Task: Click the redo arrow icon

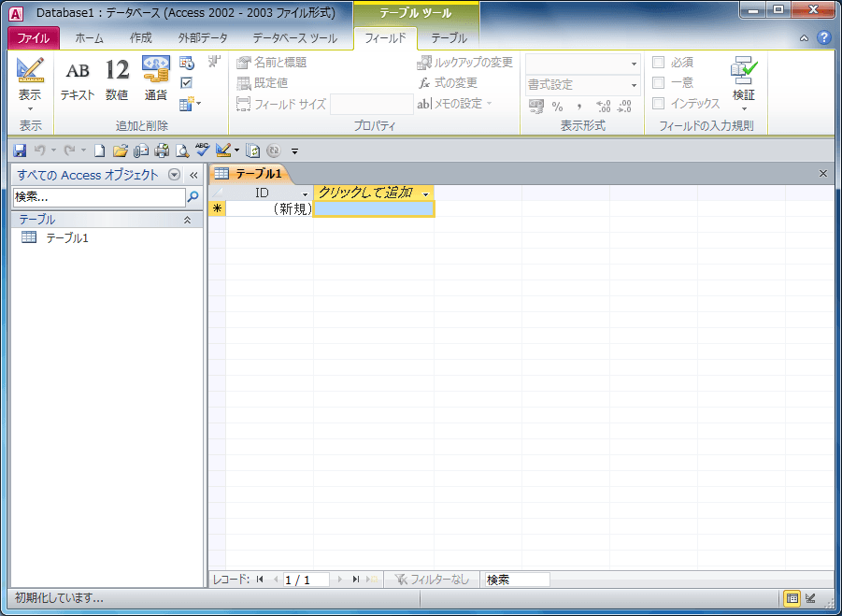Action: click(70, 150)
